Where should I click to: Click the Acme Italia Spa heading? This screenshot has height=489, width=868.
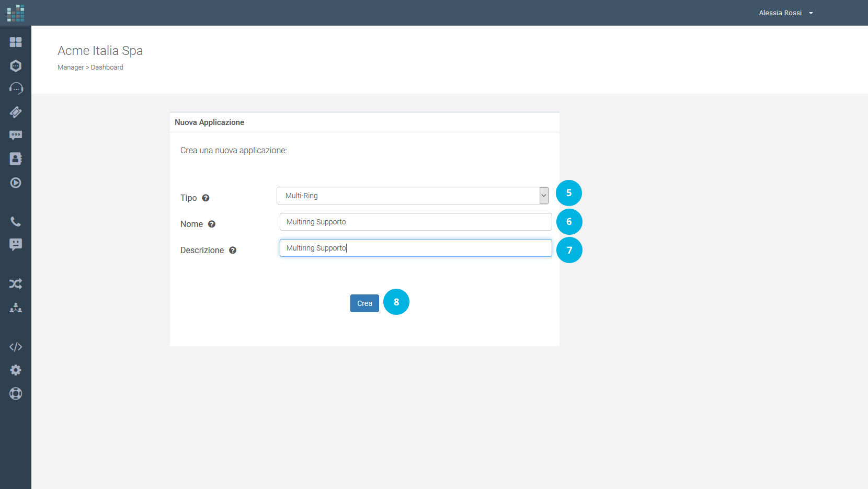point(100,51)
